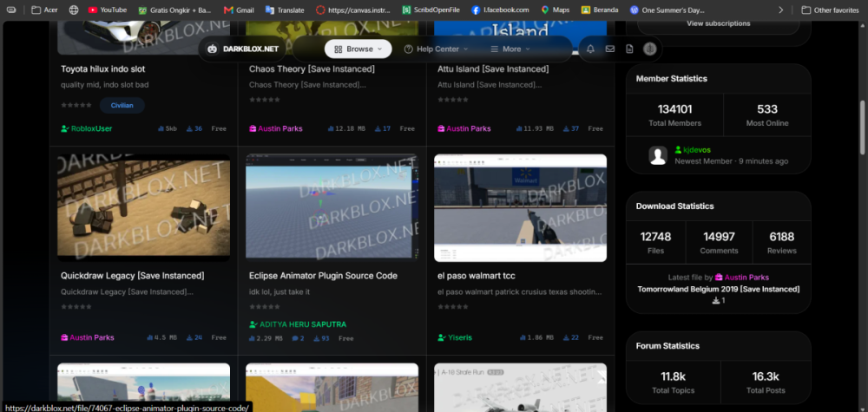Screen dimensions: 868x412
Task: Click the browser sidebar tab icon
Action: point(11,10)
